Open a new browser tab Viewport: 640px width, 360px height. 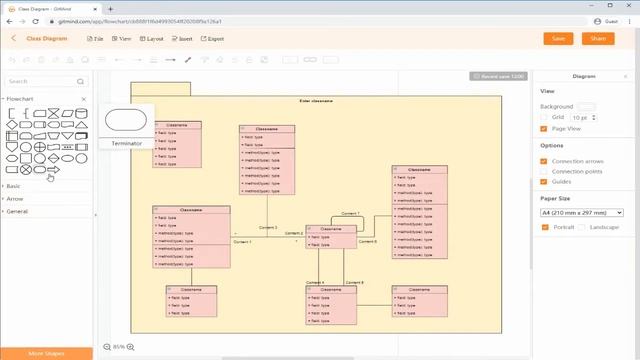click(111, 9)
